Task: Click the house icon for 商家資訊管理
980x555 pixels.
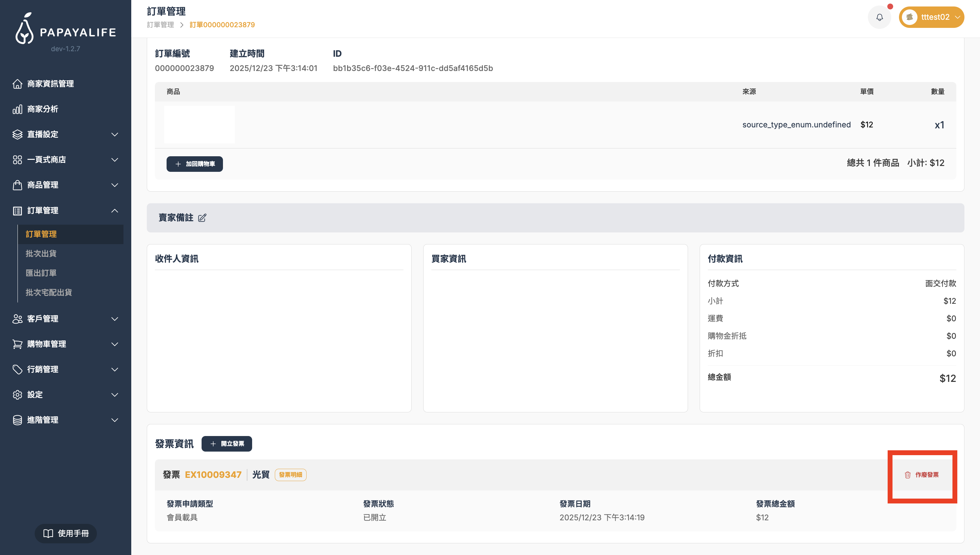Action: click(17, 84)
